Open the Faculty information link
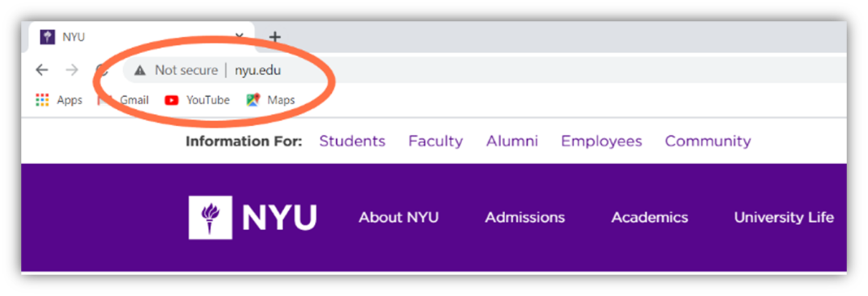868x296 pixels. coord(436,141)
